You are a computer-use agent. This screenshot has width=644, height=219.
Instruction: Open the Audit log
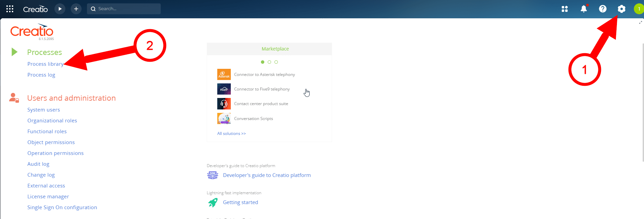[38, 164]
